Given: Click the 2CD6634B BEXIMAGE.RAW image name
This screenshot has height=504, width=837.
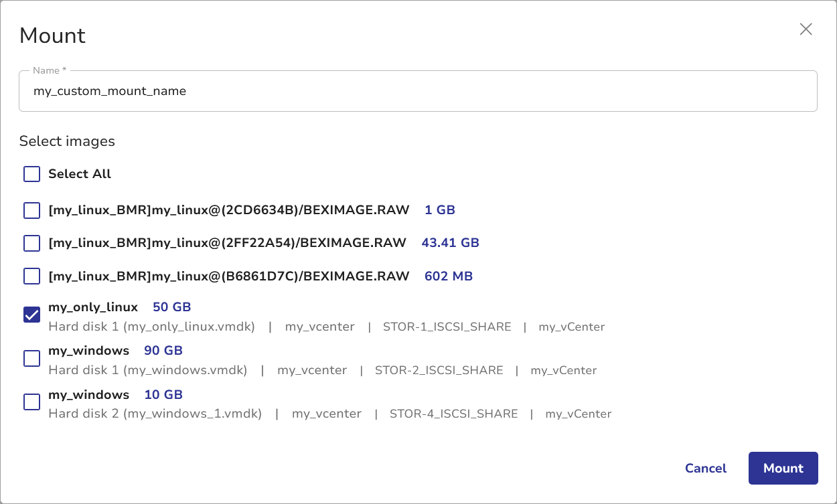Looking at the screenshot, I should coord(228,210).
